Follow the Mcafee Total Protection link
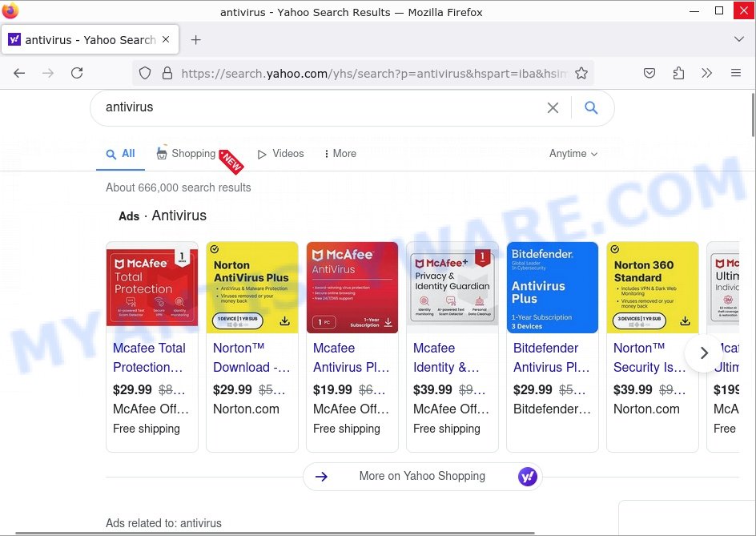Viewport: 756px width, 536px height. point(149,357)
